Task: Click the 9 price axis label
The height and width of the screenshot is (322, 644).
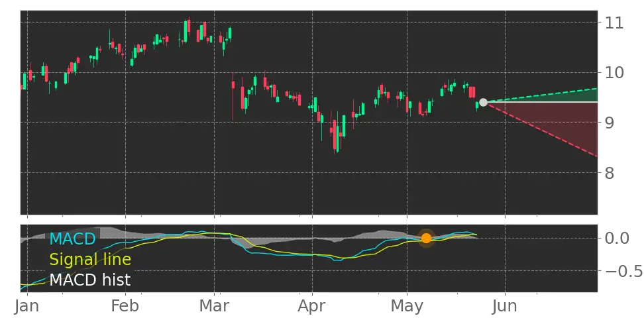Action: coord(610,123)
